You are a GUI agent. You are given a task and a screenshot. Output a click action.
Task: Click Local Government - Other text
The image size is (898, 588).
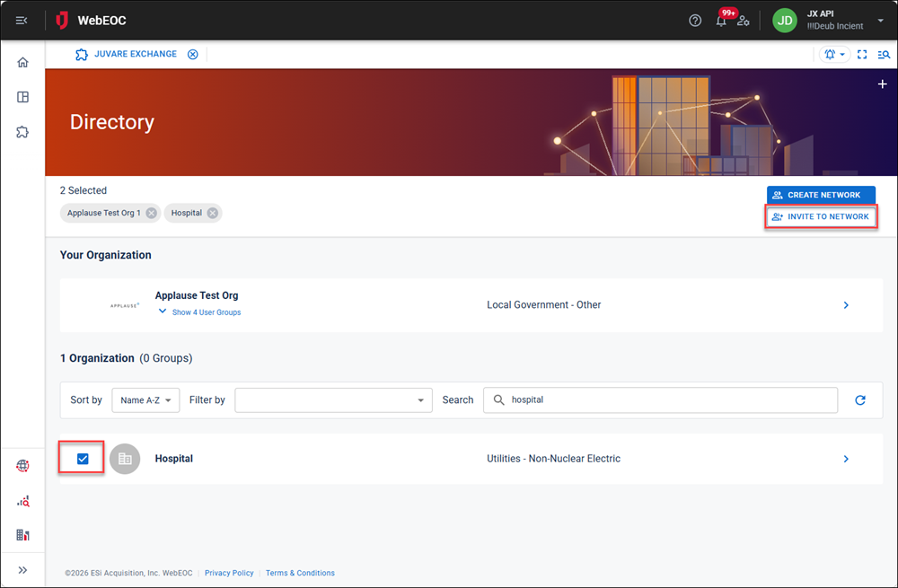pos(543,305)
